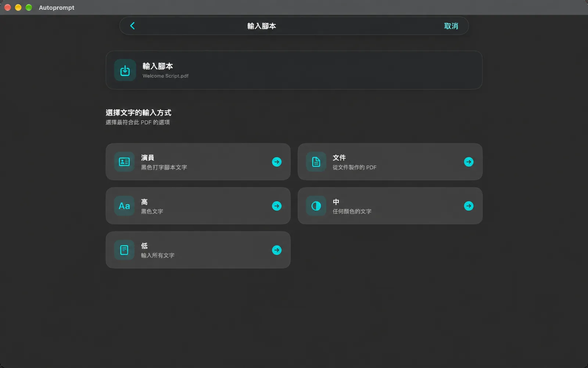Click the 演員 ID card icon
588x368 pixels.
pyautogui.click(x=124, y=162)
